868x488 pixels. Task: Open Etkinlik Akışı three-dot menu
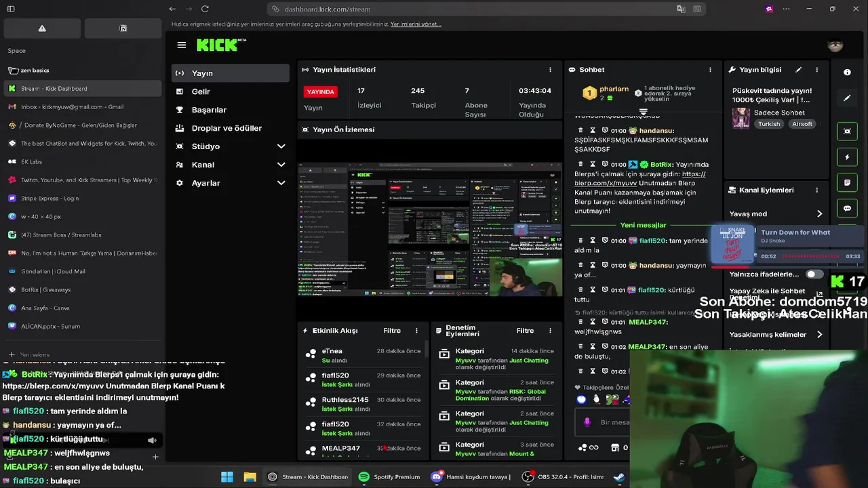[x=416, y=331]
